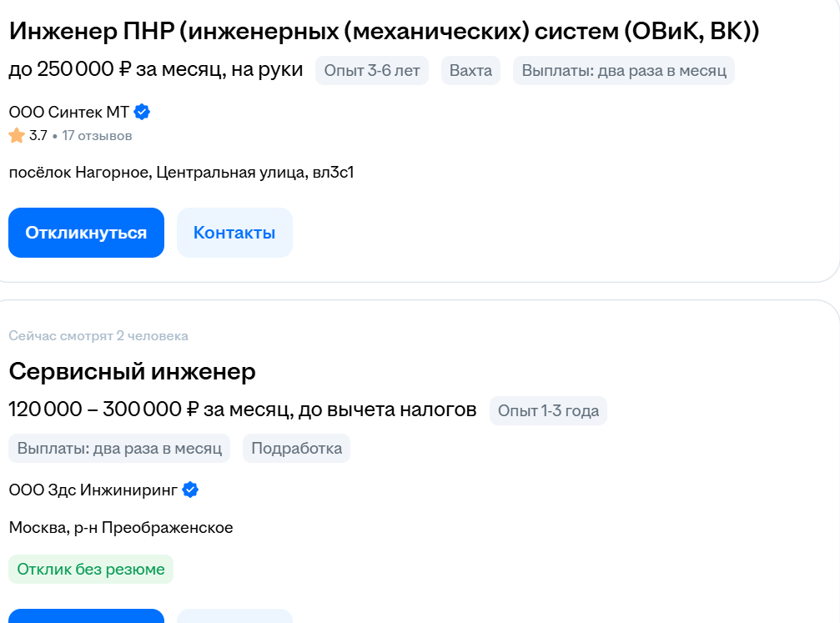
Task: Select the Подработка tag
Action: coord(296,448)
